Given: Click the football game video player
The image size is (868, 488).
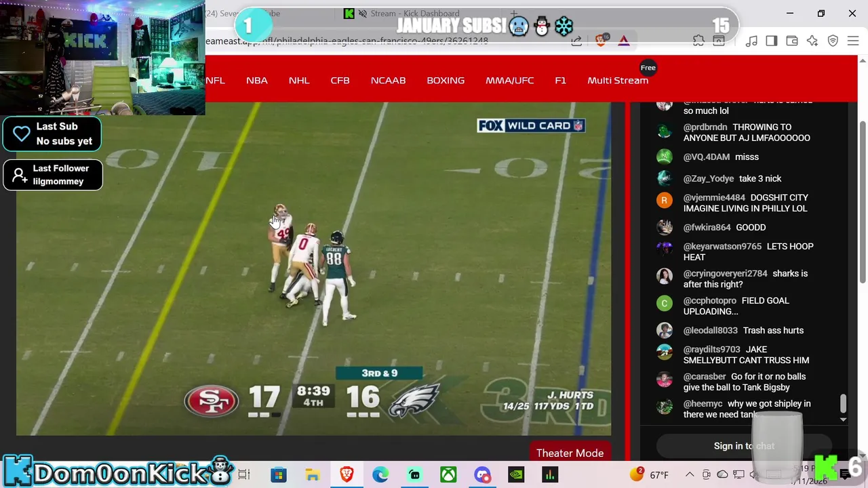Looking at the screenshot, I should pyautogui.click(x=313, y=268).
